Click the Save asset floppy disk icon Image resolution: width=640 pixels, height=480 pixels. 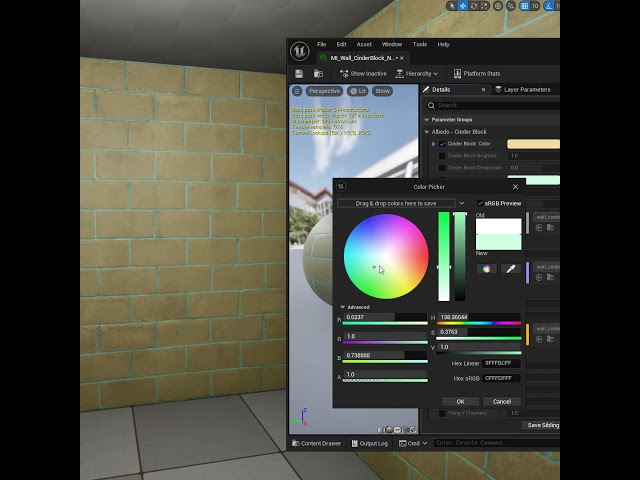(x=299, y=73)
